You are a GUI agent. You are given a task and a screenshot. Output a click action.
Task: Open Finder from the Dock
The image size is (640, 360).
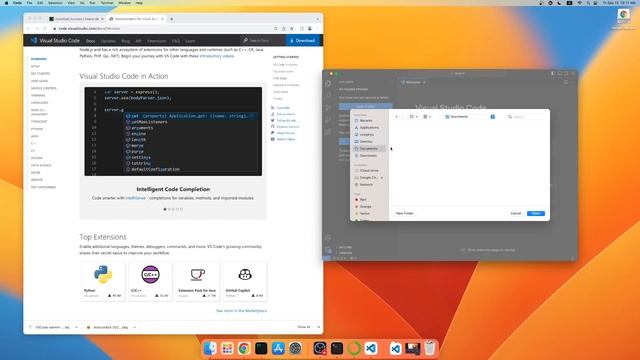click(x=210, y=348)
